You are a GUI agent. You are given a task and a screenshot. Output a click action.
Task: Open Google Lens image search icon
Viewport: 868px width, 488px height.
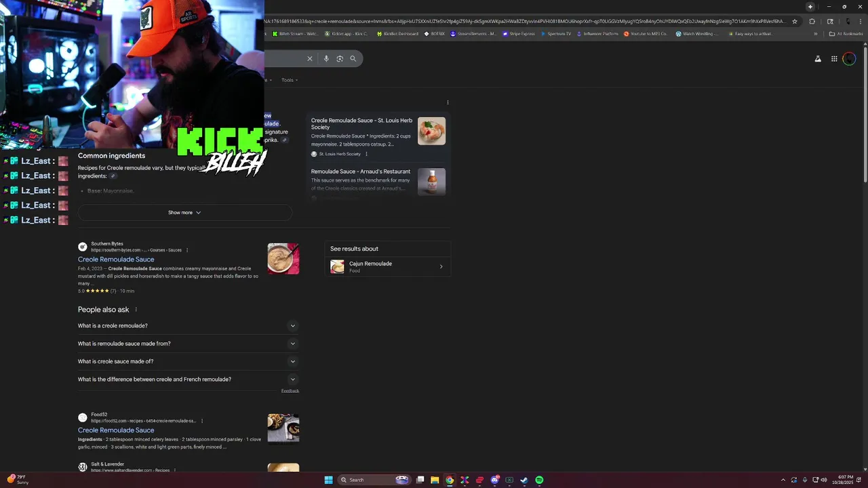click(340, 58)
